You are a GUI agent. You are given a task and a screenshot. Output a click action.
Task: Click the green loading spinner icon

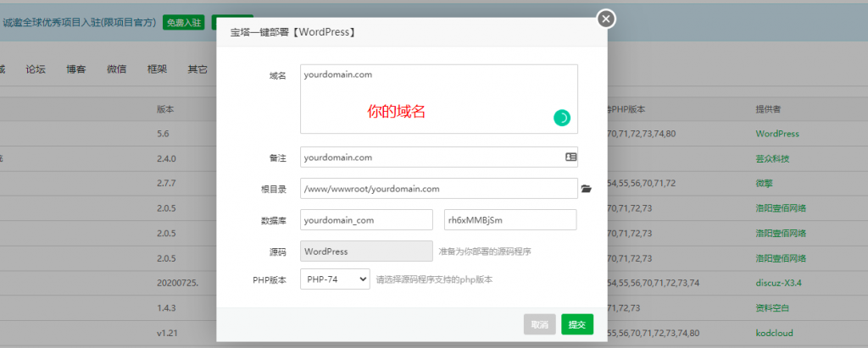click(x=562, y=118)
